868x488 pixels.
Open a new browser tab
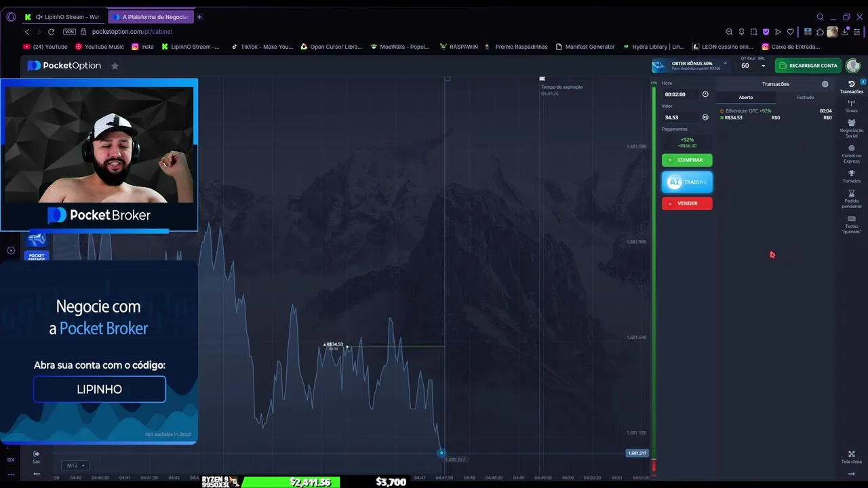click(199, 17)
